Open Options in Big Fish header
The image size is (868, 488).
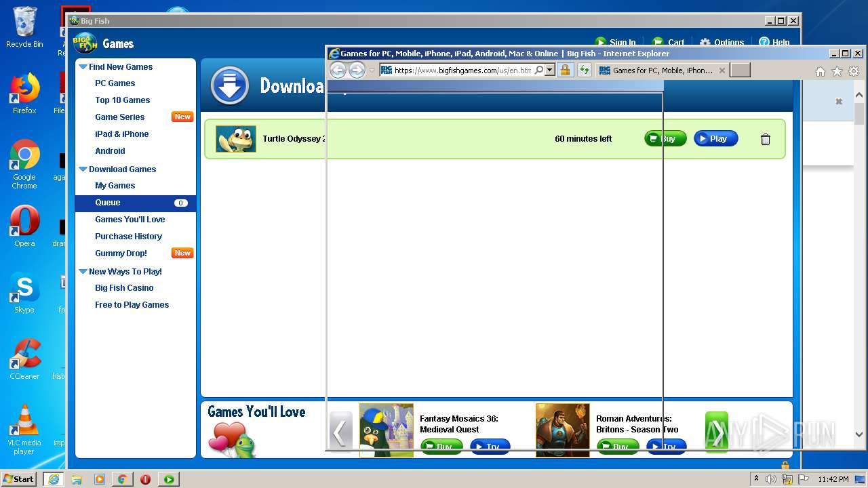(x=722, y=42)
